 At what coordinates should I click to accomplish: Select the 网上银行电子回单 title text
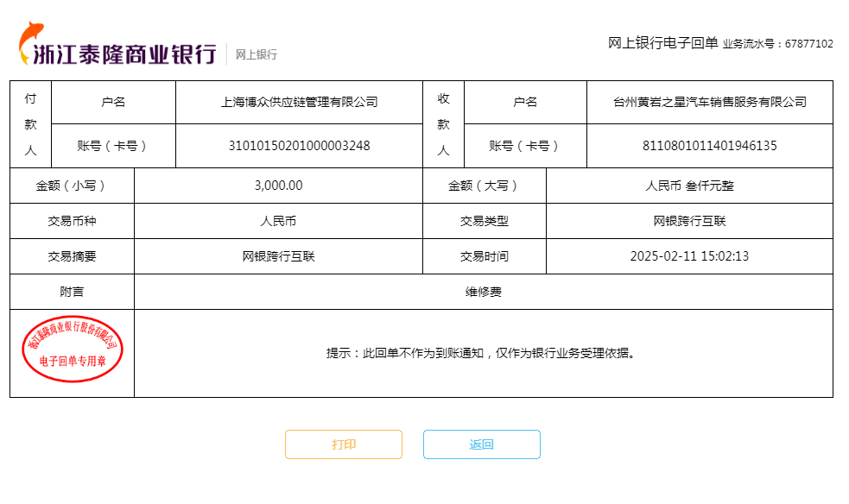pos(662,43)
